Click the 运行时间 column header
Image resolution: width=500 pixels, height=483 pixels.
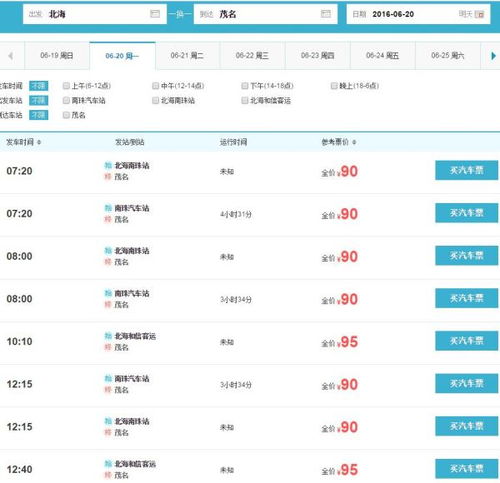pos(233,142)
